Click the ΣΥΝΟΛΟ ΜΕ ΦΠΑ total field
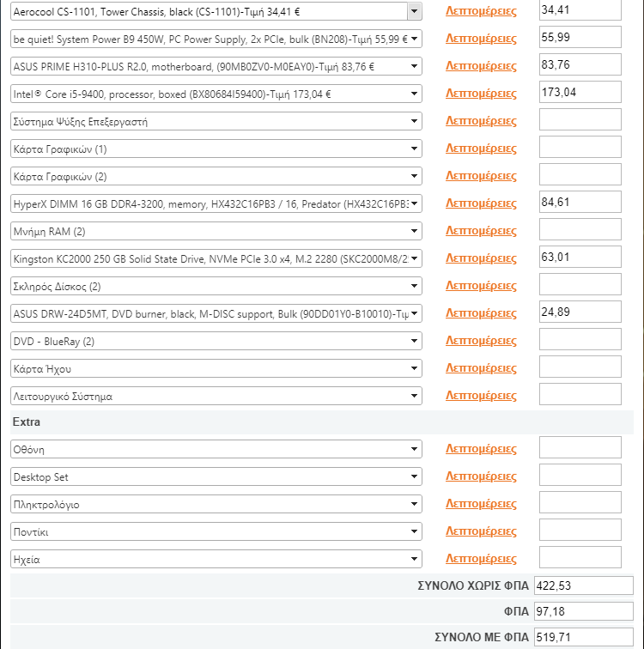 coord(584,637)
